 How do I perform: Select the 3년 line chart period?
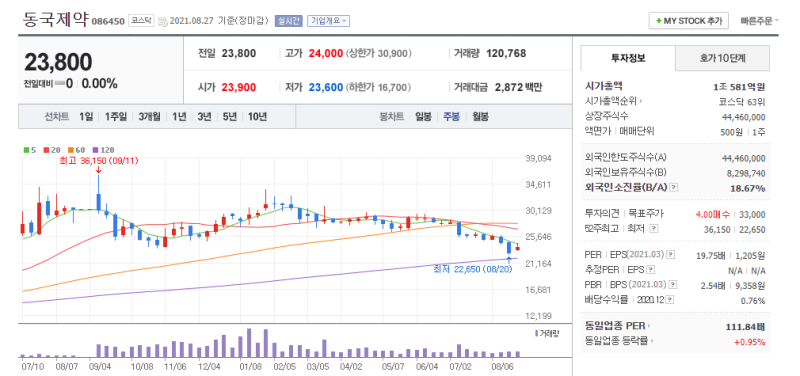coord(205,117)
